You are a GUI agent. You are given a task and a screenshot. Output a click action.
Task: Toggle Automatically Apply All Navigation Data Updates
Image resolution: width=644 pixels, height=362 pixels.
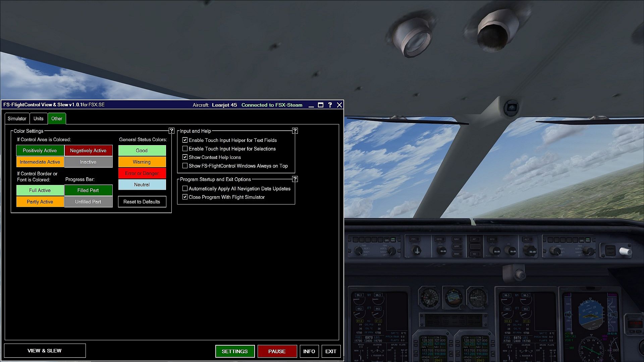pyautogui.click(x=185, y=189)
